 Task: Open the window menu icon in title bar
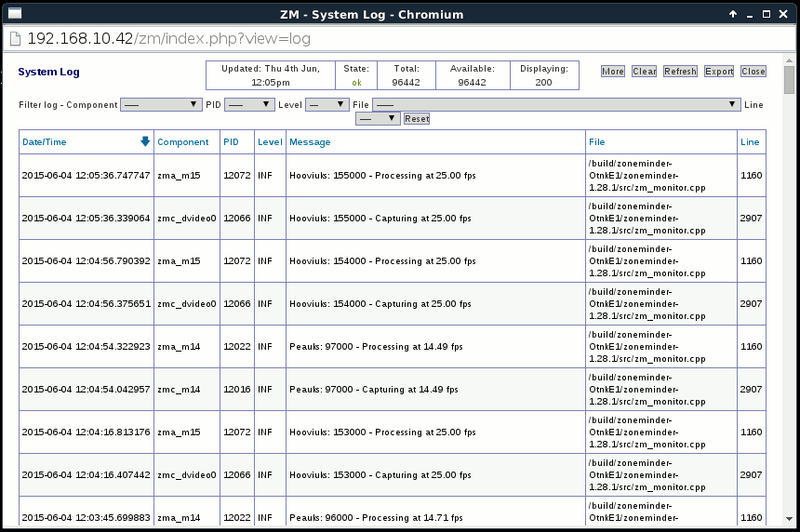click(14, 14)
